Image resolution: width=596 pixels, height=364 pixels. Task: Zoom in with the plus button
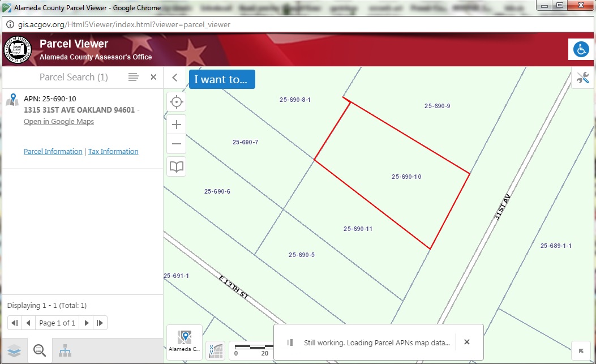177,125
